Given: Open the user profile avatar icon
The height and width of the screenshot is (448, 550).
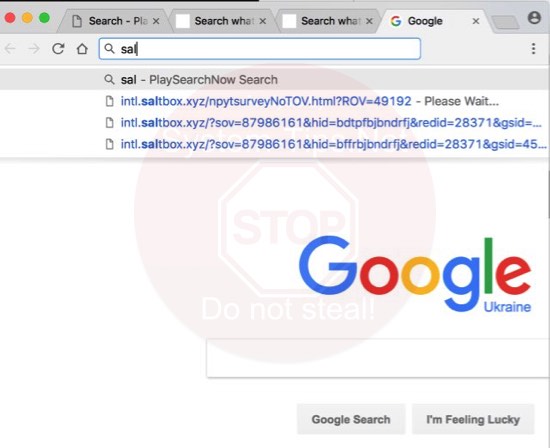Looking at the screenshot, I should click(x=534, y=18).
